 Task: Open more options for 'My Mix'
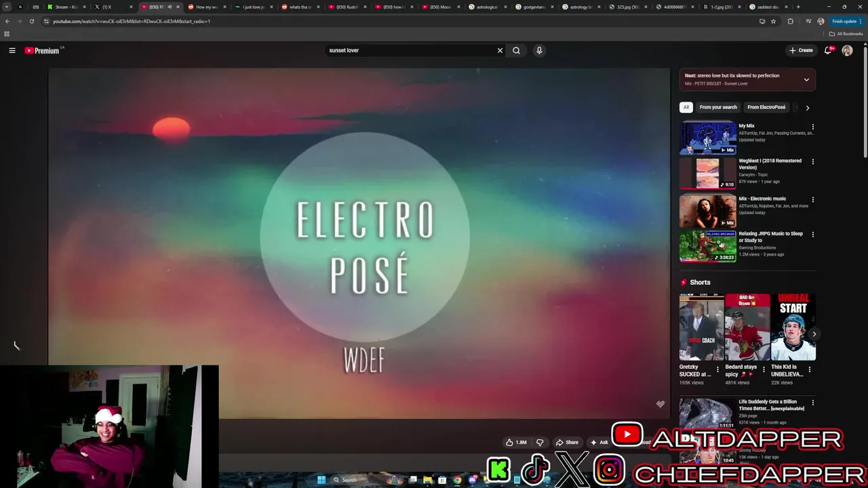point(812,127)
